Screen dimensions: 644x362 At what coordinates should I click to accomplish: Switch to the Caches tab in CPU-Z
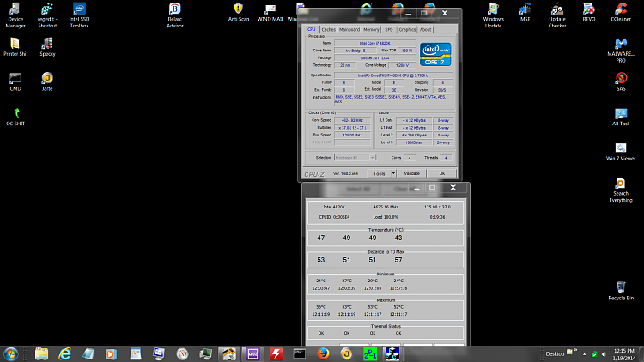coord(328,29)
